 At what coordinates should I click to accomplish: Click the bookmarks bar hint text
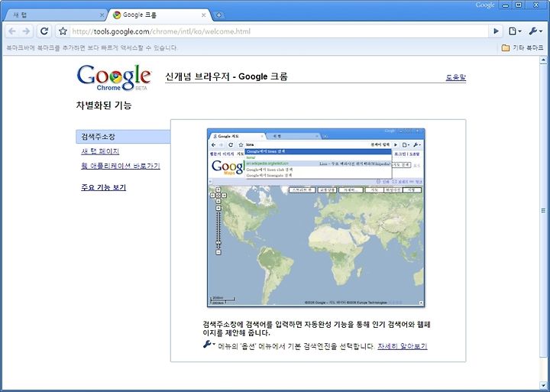click(92, 47)
